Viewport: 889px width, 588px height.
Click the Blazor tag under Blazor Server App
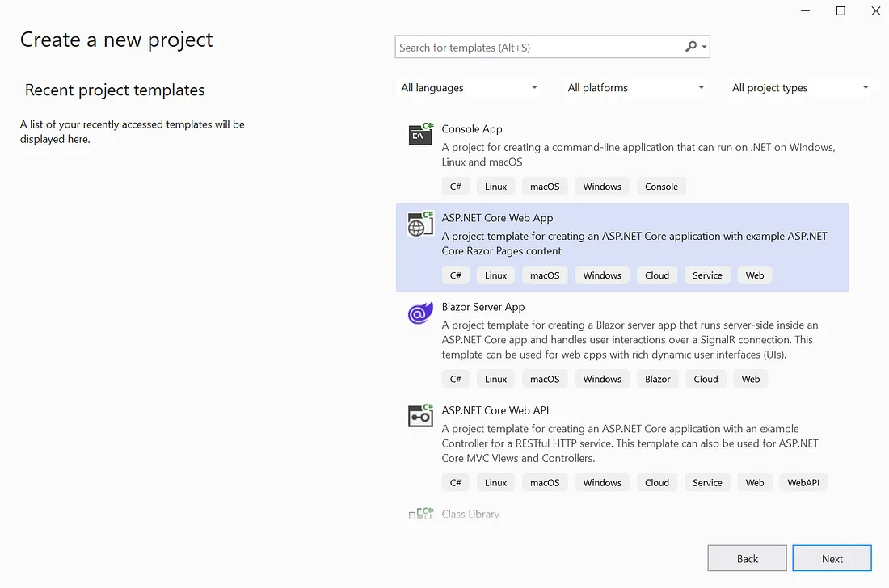(x=658, y=379)
